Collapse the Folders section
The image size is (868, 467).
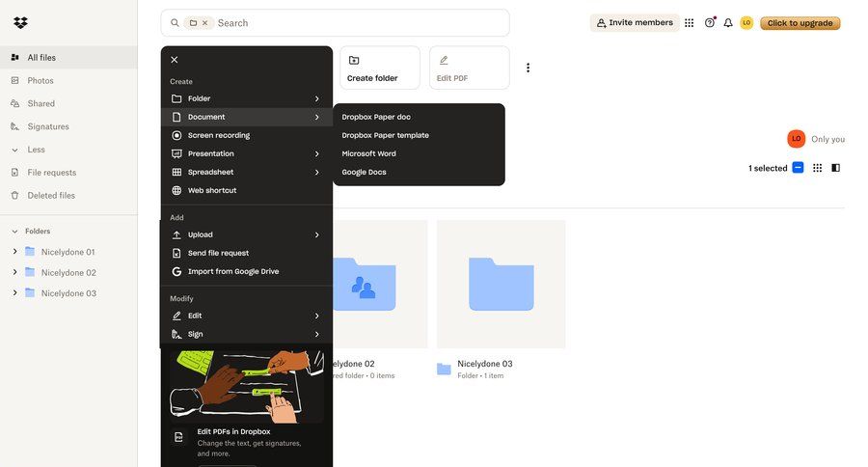14,231
